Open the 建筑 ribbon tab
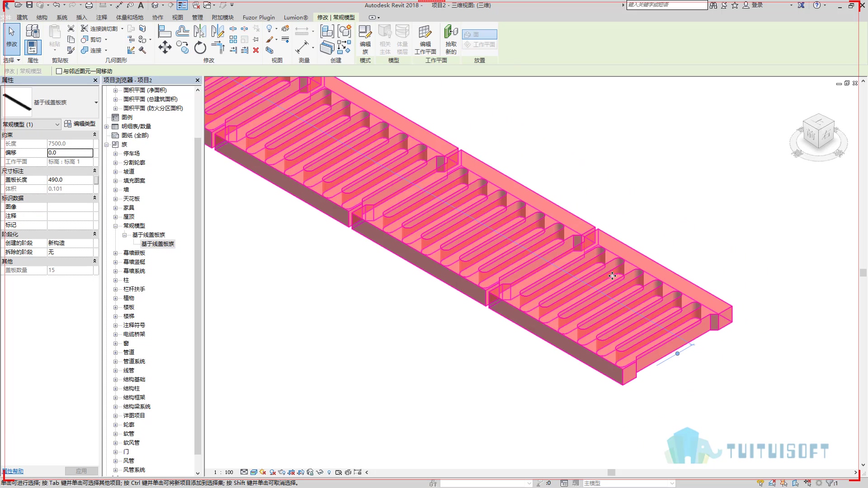This screenshot has height=488, width=868. click(22, 17)
